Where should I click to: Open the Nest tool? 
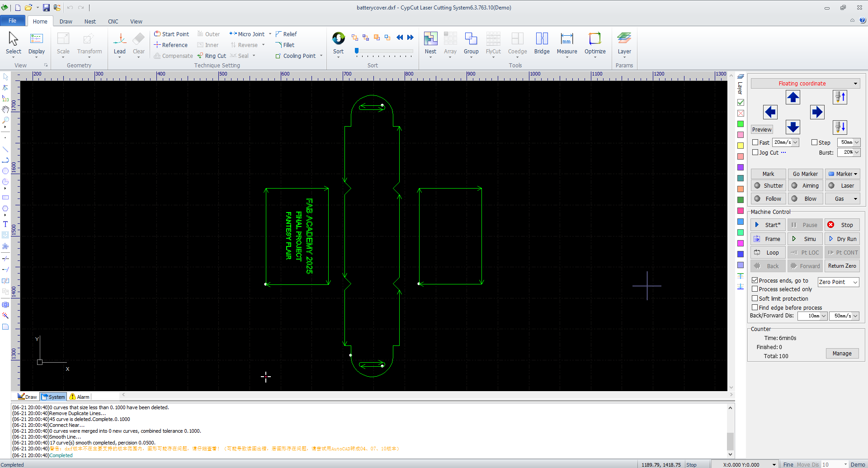(x=430, y=43)
